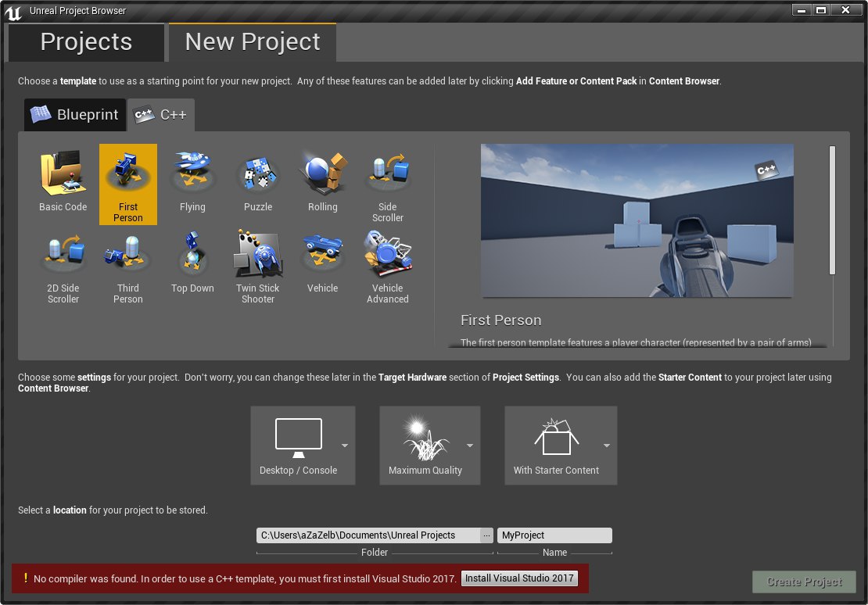Switch to the Projects tab

click(x=86, y=42)
